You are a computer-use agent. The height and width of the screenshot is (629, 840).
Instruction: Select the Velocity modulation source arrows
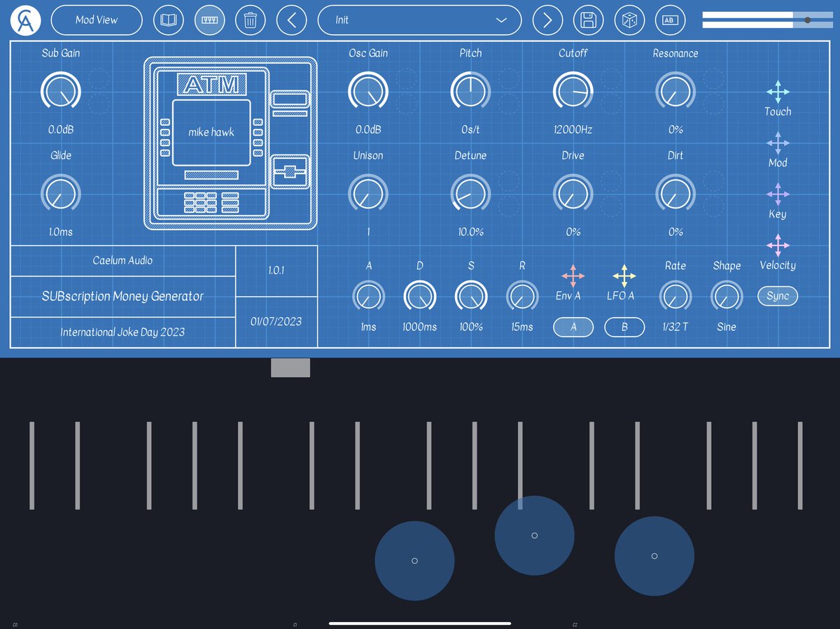778,246
